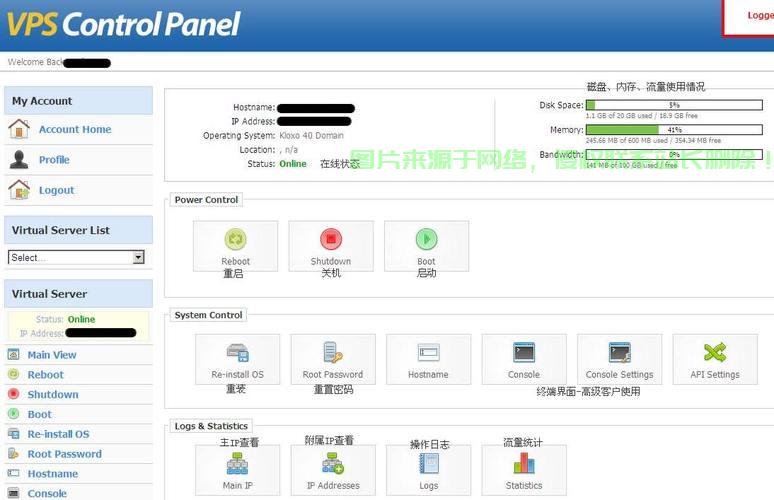
Task: Open the Profile link
Action: click(x=54, y=160)
